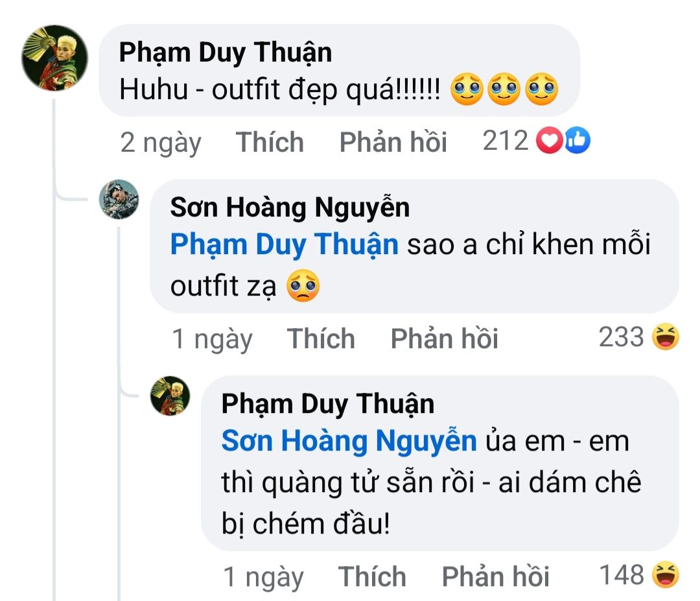
Task: Like the "ai dám chê bị chém đầu" reply
Action: (372, 576)
